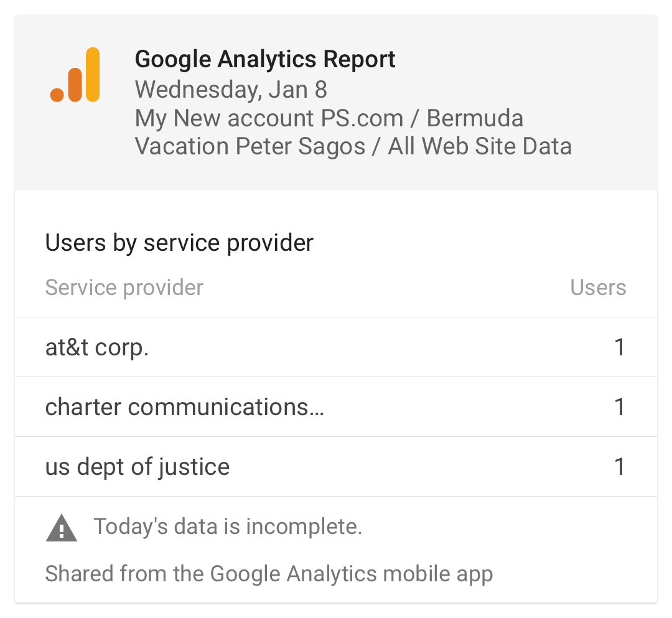
Task: Click the Service provider column header
Action: click(x=124, y=288)
